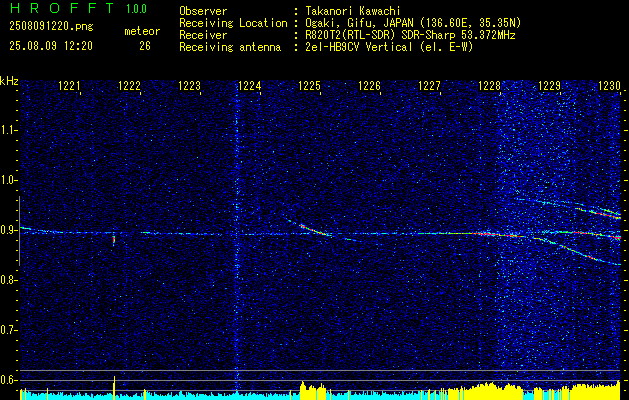Click the 1.1 kHz frequency label
The width and height of the screenshot is (629, 400).
[8, 130]
